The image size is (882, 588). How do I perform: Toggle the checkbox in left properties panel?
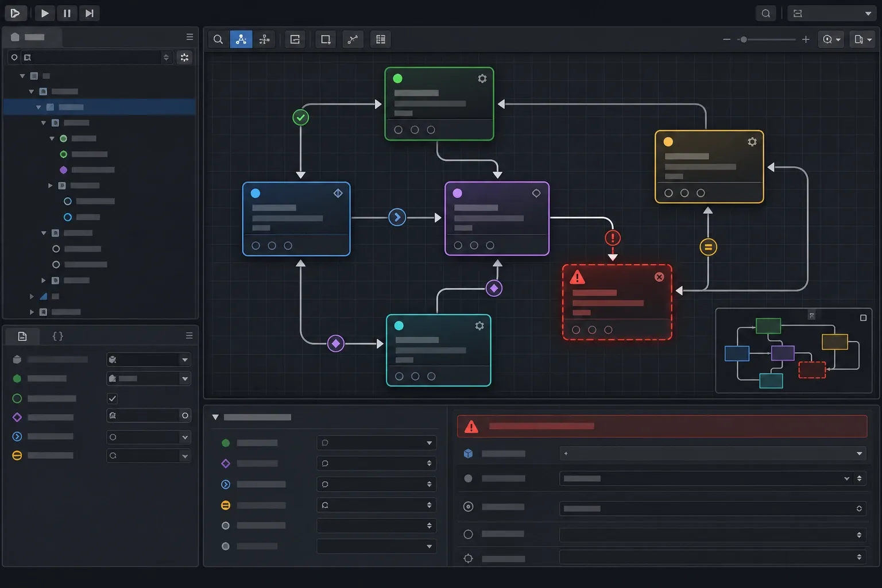113,399
